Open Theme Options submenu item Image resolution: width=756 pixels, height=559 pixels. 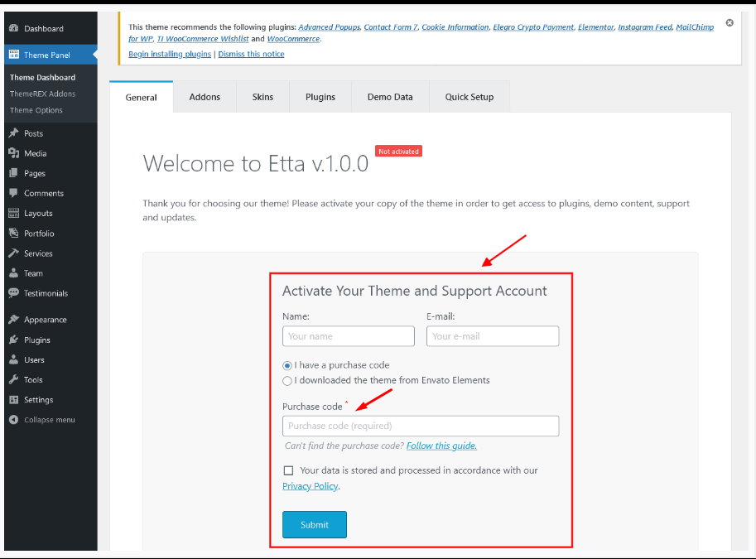point(36,110)
